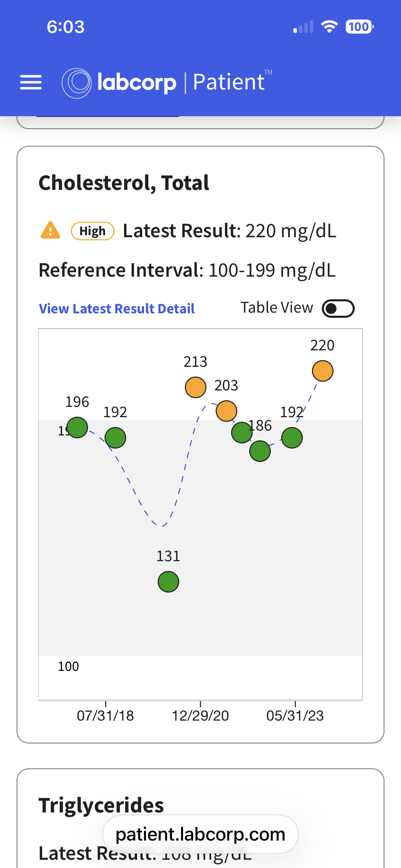The image size is (401, 868).
Task: Tap the patient.labcorp.com address pill
Action: (x=200, y=834)
